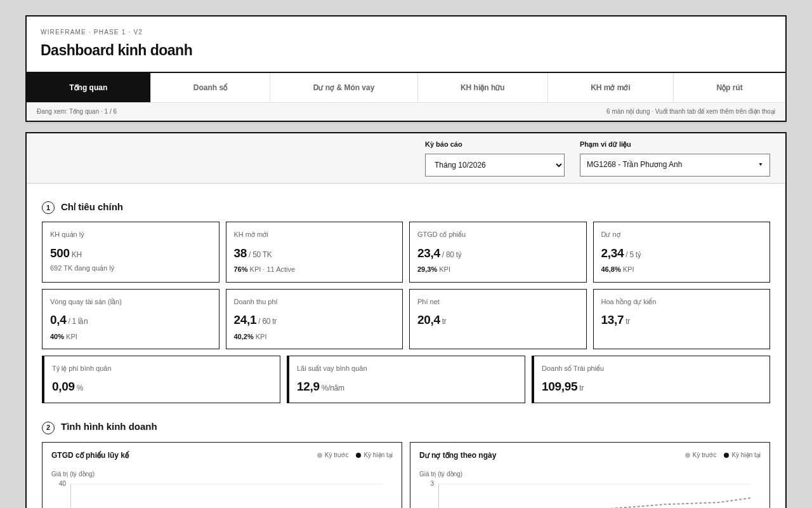This screenshot has width=812, height=508.
Task: Open the Hoa hồng dự kiến card
Action: click(x=681, y=319)
